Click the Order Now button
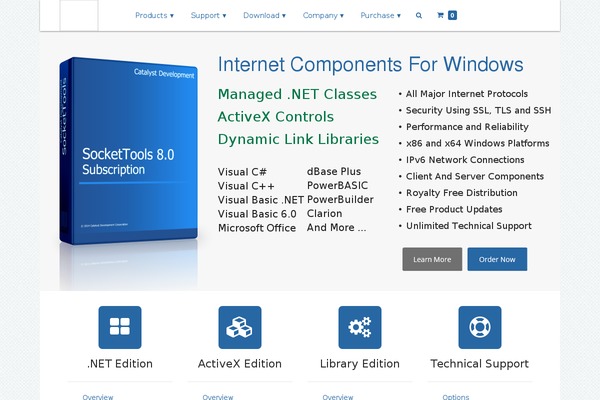600x400 pixels. pos(497,259)
